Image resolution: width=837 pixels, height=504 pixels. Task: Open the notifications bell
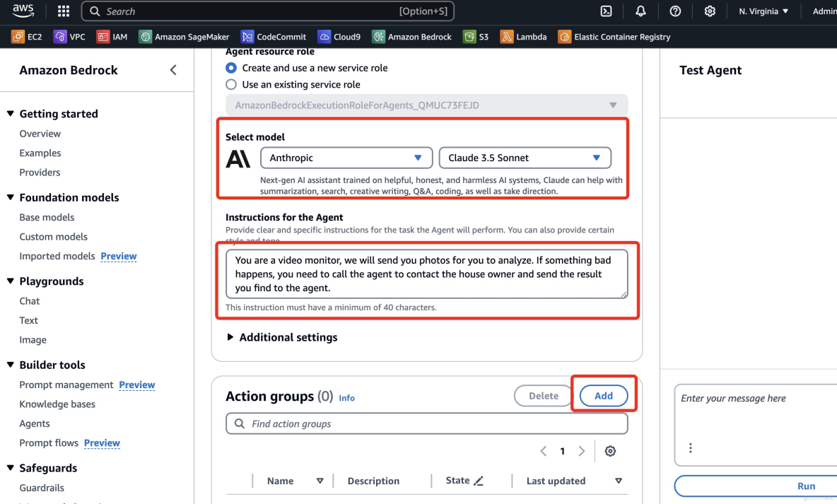(640, 11)
